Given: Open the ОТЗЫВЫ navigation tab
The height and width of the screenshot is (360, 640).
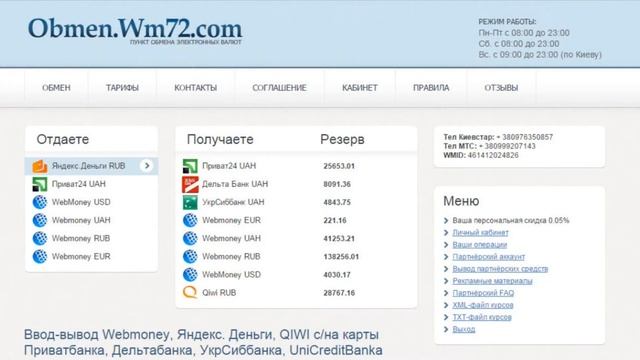Looking at the screenshot, I should coord(501,88).
